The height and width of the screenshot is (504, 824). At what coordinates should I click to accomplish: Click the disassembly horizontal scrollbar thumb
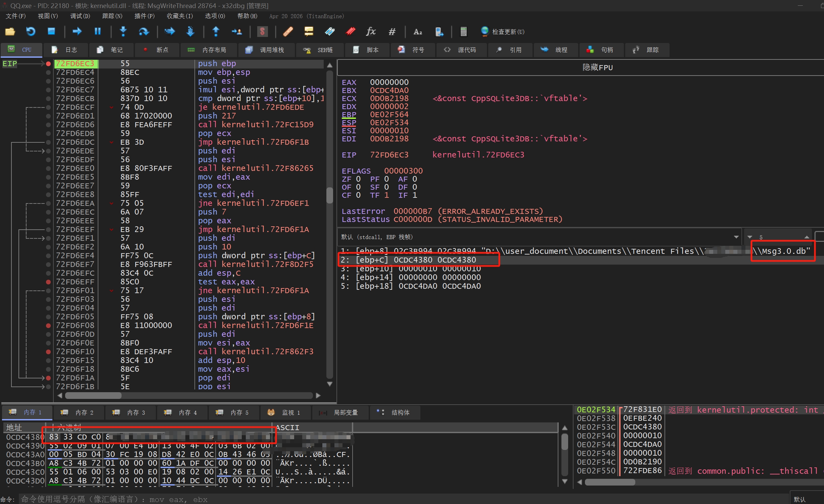point(93,396)
